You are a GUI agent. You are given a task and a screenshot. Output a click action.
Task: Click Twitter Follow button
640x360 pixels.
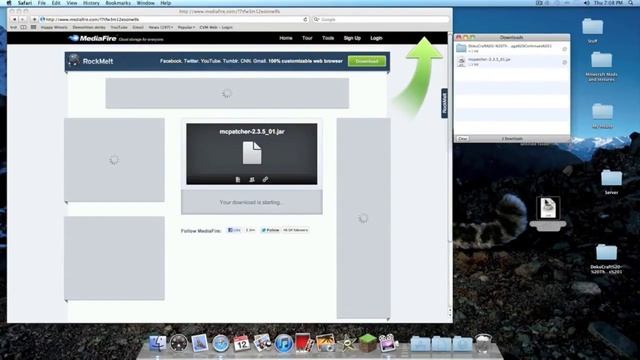click(x=270, y=230)
